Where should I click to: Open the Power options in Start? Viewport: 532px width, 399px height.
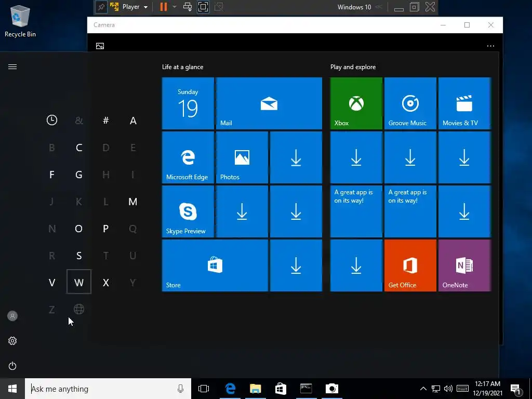coord(12,366)
